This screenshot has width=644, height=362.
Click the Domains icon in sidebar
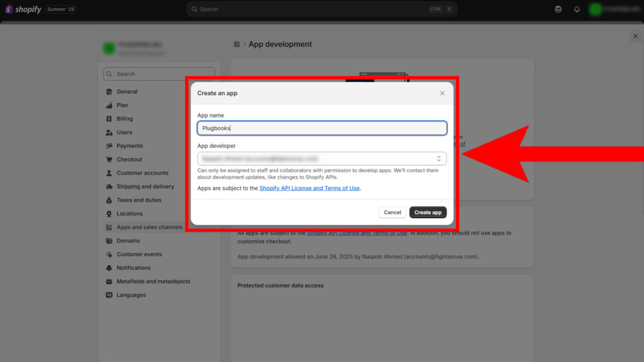click(x=109, y=241)
